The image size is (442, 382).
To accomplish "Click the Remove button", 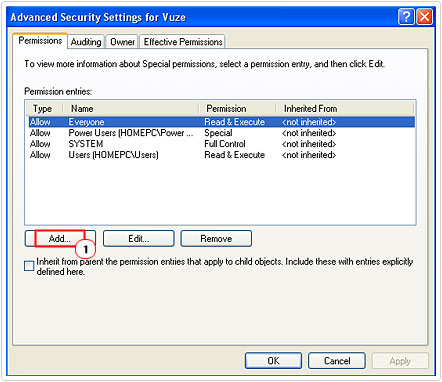I will (x=216, y=239).
